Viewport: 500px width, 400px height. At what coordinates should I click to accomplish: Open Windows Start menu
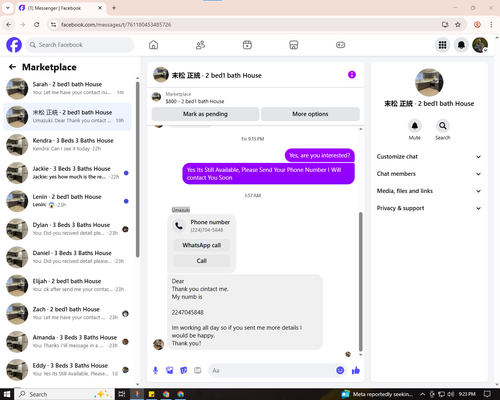tap(7, 394)
